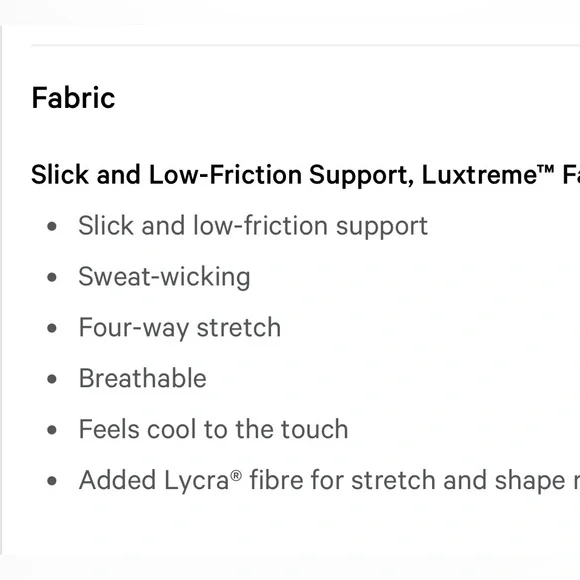This screenshot has height=580, width=580.
Task: Click the Fabric section heading
Action: (x=73, y=98)
